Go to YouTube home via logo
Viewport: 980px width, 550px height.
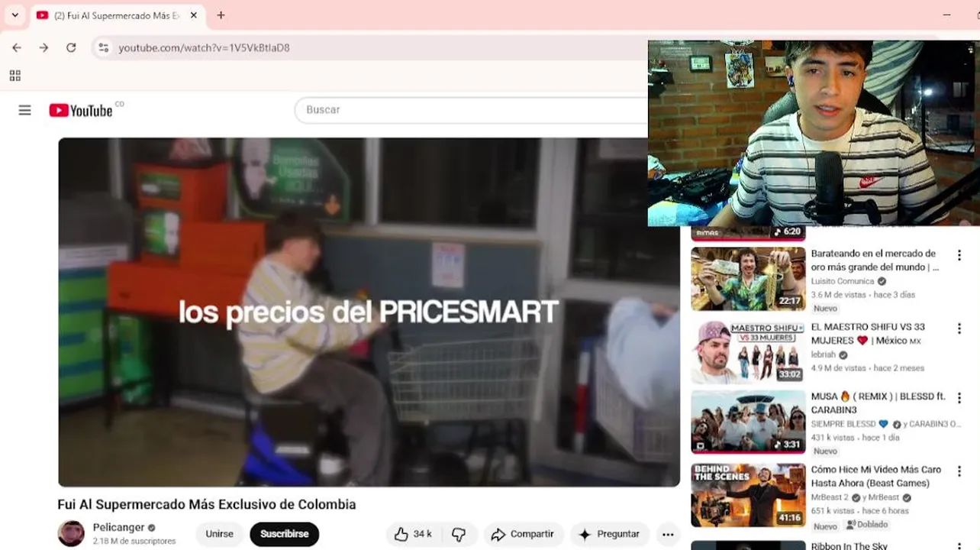[81, 110]
